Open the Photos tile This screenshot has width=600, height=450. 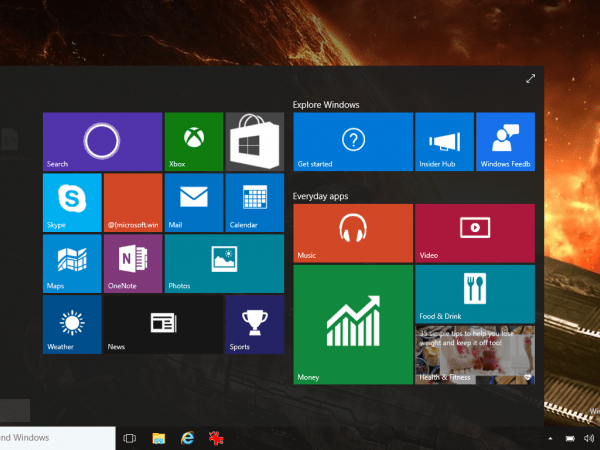coord(224,264)
